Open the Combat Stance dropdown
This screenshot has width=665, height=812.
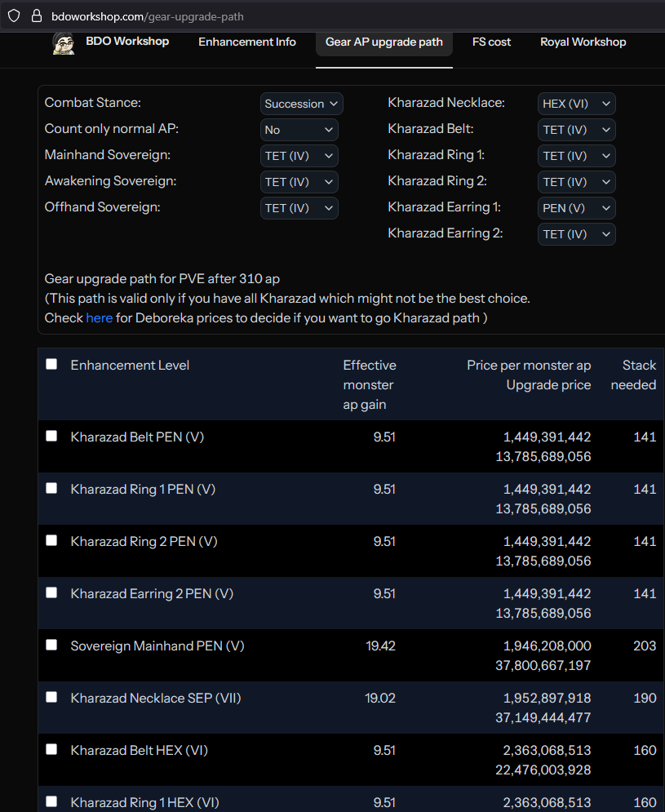coord(301,104)
